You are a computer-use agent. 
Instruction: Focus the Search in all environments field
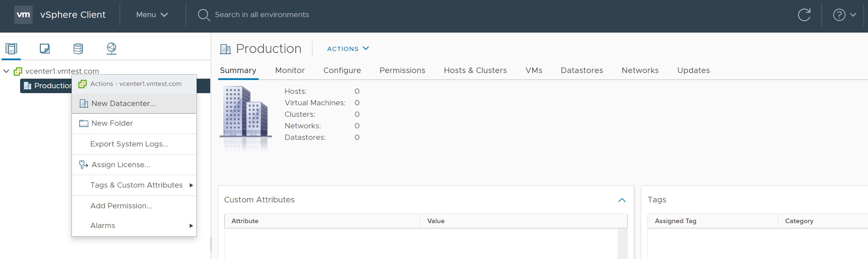tap(261, 14)
